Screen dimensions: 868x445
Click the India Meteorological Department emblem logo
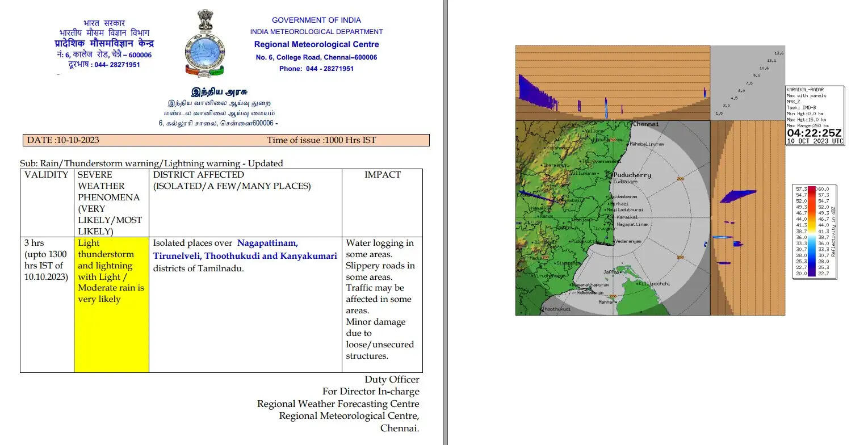pyautogui.click(x=204, y=43)
